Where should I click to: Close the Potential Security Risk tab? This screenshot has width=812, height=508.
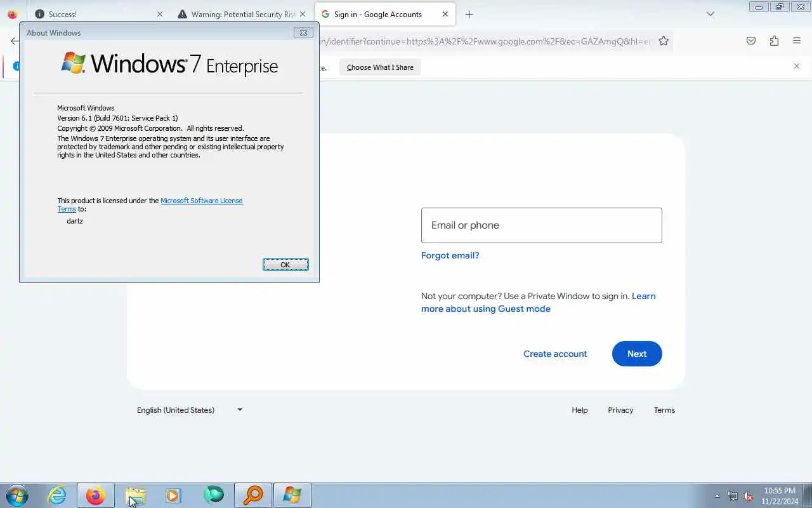(x=303, y=14)
